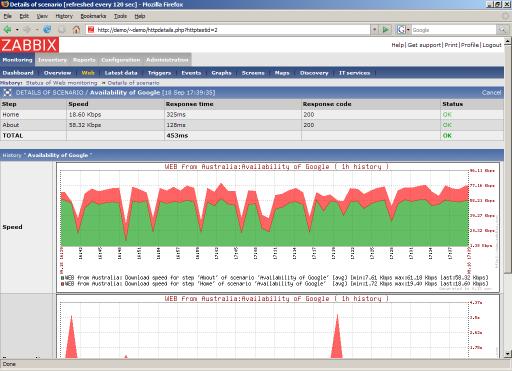Click the browser Back arrow icon
The image size is (512, 371).
[7, 30]
